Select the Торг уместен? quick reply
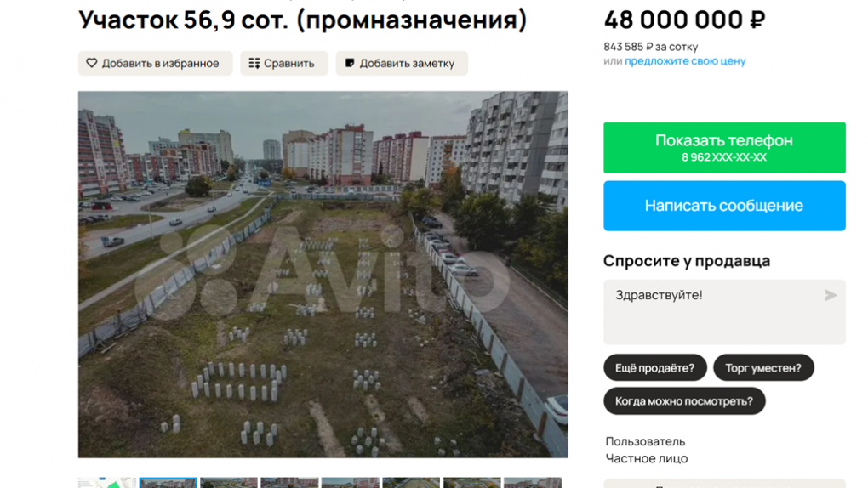 [x=763, y=368]
